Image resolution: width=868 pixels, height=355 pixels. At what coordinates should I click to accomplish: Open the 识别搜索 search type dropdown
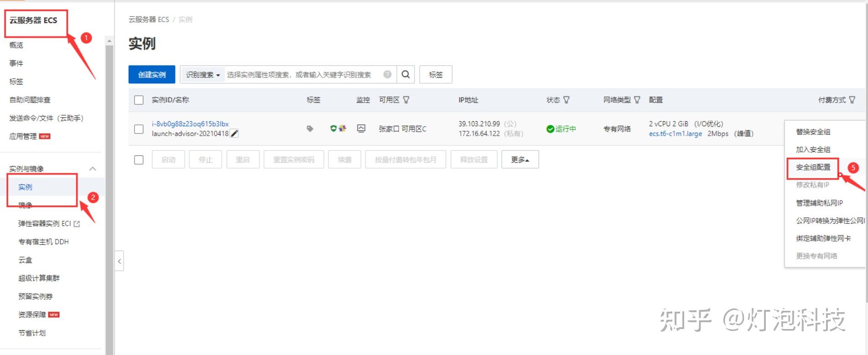(x=203, y=75)
